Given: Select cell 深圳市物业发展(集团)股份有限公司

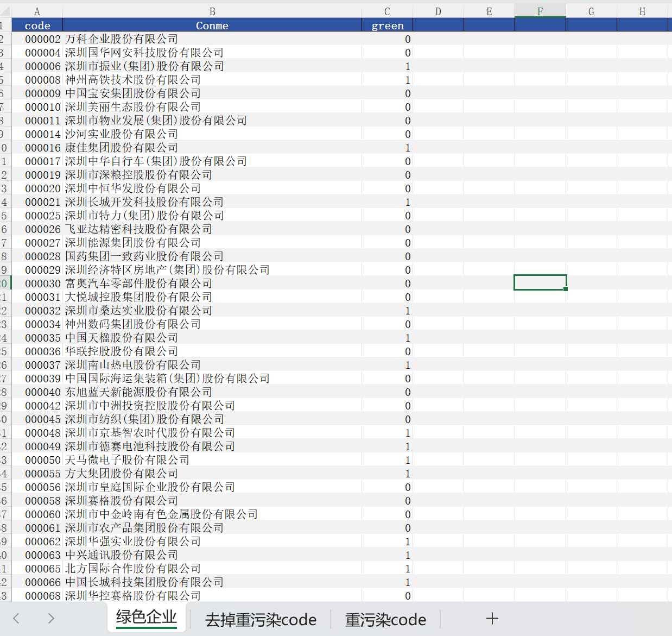Looking at the screenshot, I should (212, 120).
